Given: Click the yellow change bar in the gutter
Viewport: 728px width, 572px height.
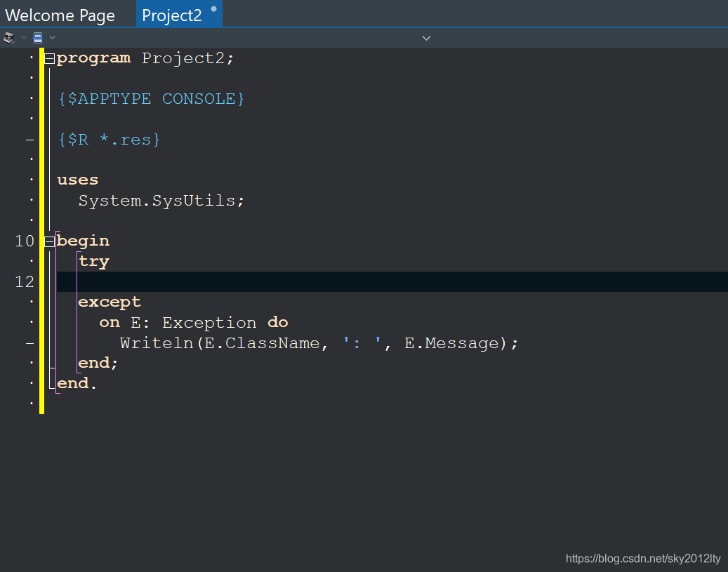Looking at the screenshot, I should pyautogui.click(x=41, y=211).
